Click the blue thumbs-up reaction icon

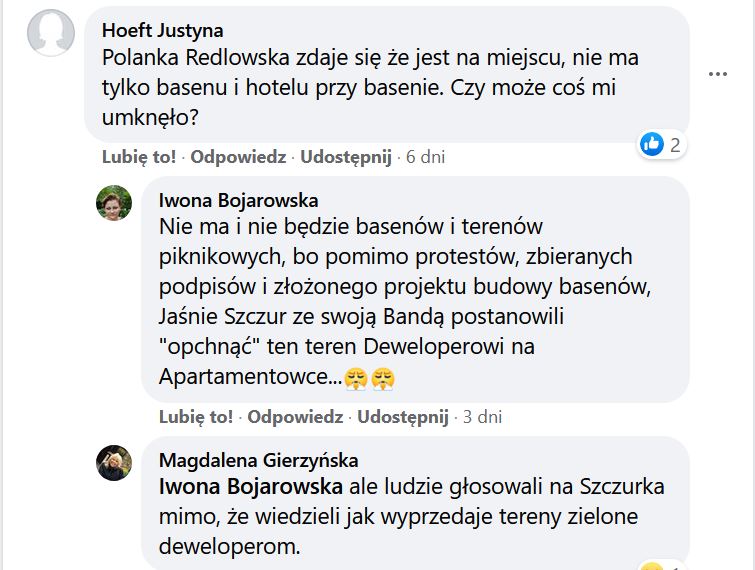pyautogui.click(x=652, y=144)
